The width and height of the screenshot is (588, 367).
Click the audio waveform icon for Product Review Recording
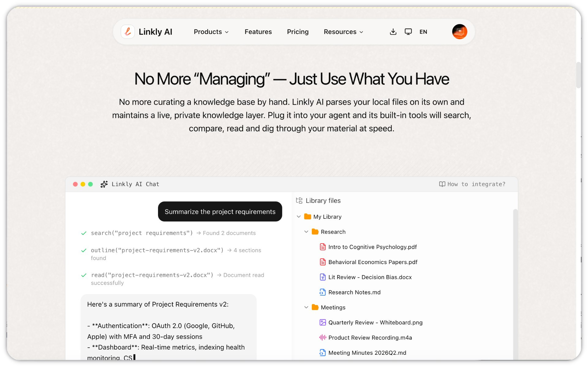click(322, 338)
